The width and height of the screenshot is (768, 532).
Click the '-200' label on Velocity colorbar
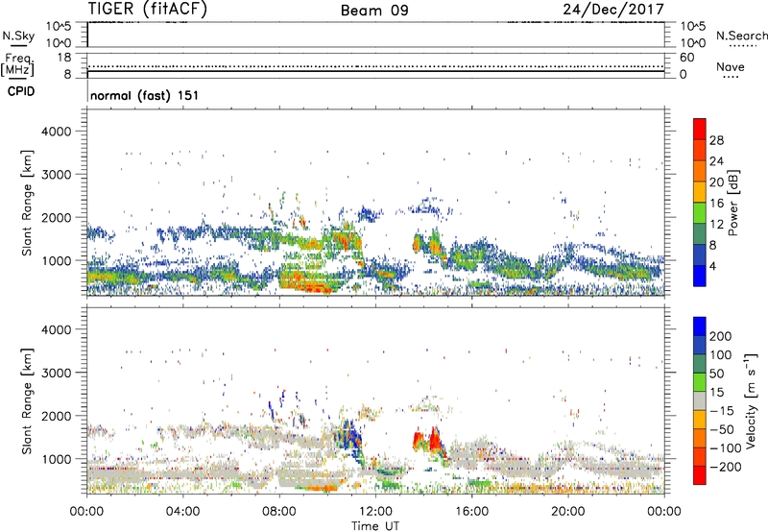725,467
